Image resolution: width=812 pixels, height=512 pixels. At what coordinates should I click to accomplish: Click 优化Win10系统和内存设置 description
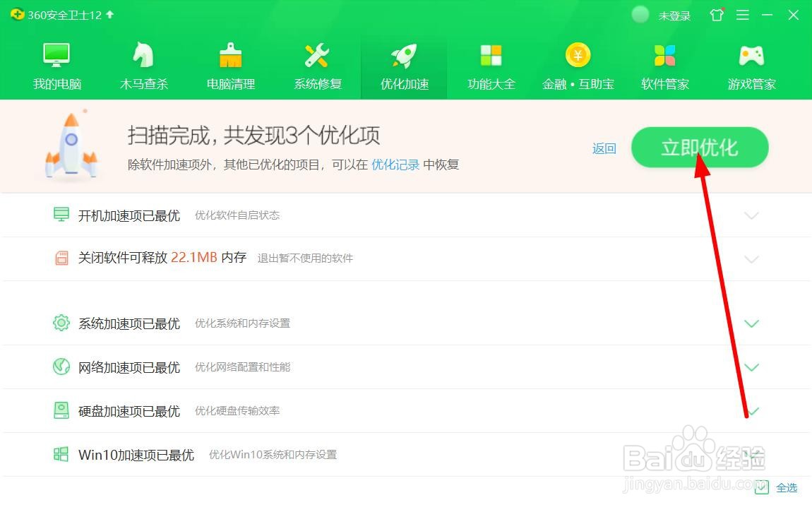tap(273, 455)
